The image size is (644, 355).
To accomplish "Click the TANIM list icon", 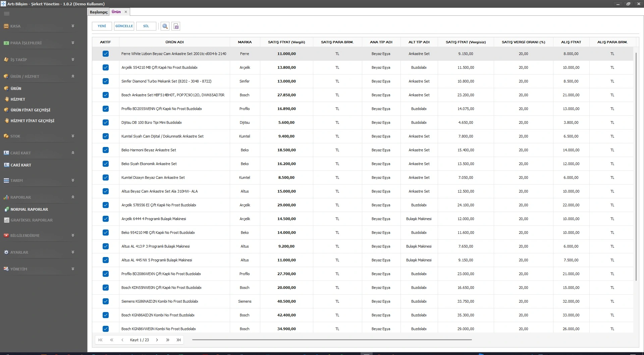I will pos(6,181).
